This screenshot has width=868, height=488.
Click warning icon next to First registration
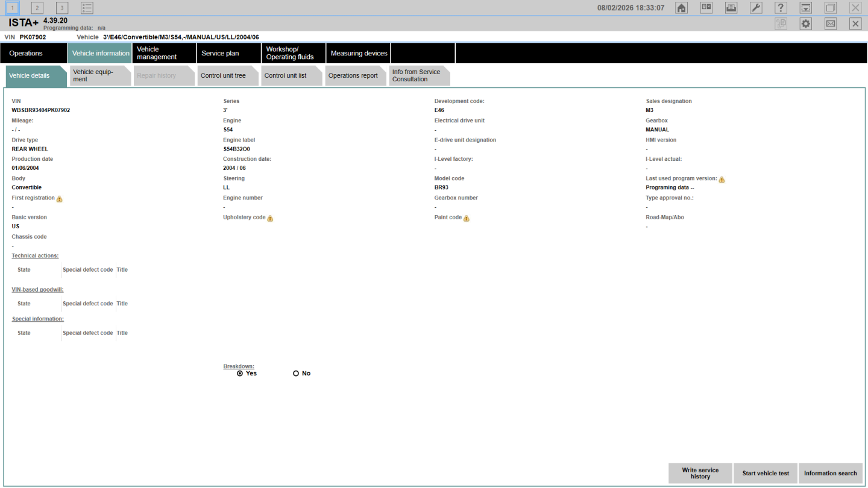click(59, 199)
